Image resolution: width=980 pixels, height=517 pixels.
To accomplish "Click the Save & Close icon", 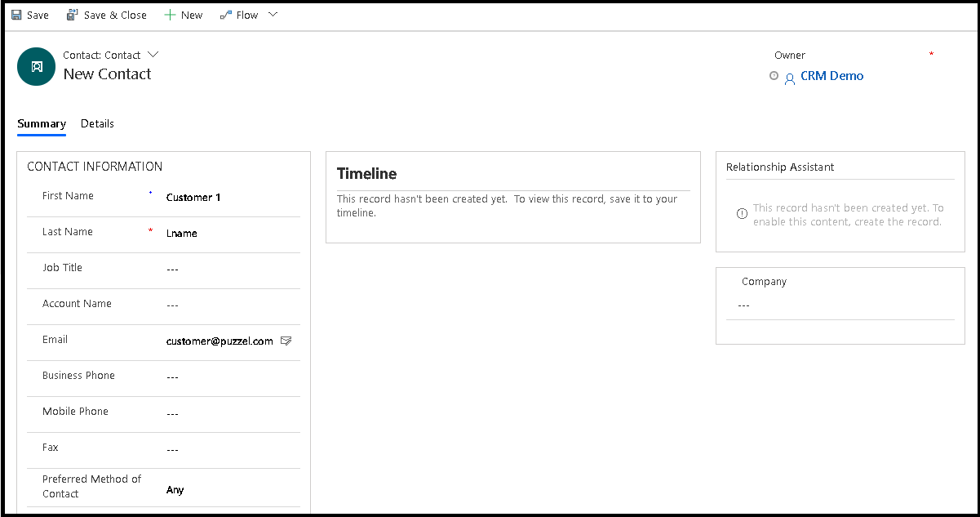I will 73,15.
